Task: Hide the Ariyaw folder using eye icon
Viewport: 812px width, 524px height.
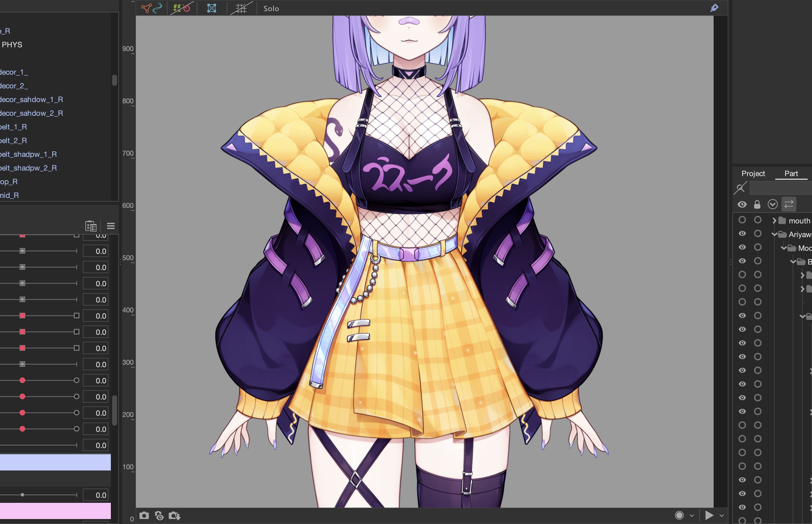Action: (x=742, y=234)
